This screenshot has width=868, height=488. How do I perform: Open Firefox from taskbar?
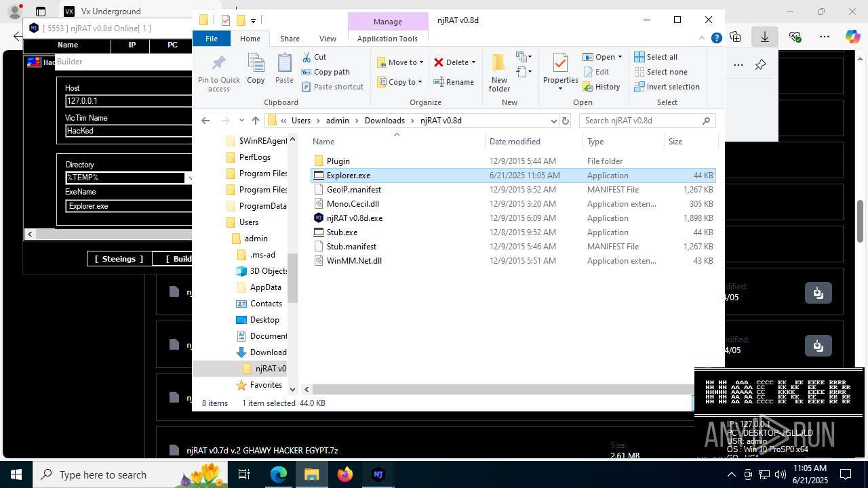[345, 474]
